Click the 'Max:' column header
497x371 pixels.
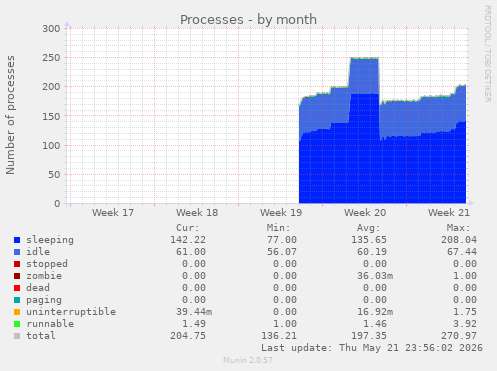point(459,228)
